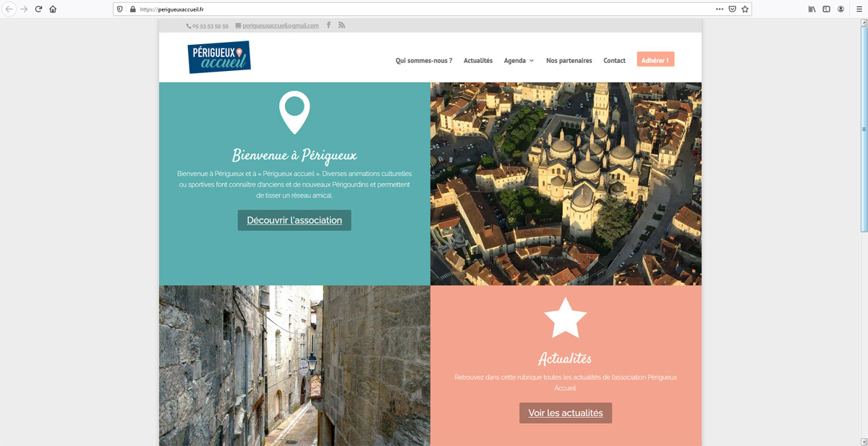
Task: Open the Pocket save icon
Action: point(732,9)
